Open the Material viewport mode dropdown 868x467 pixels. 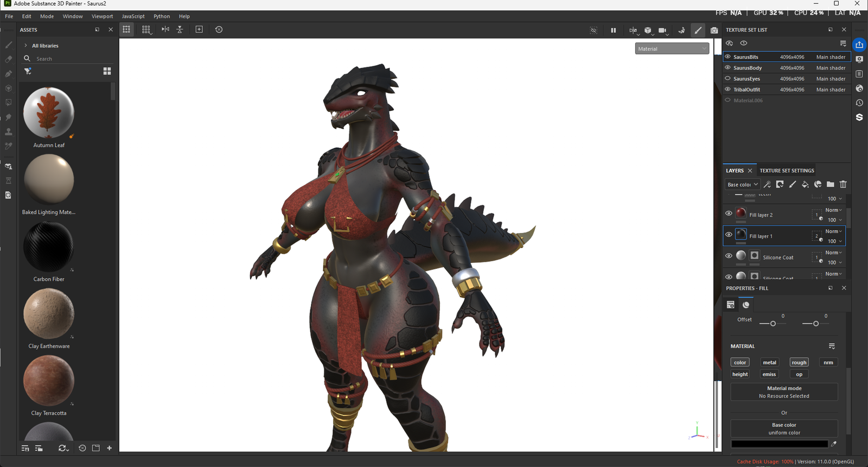[x=672, y=49]
